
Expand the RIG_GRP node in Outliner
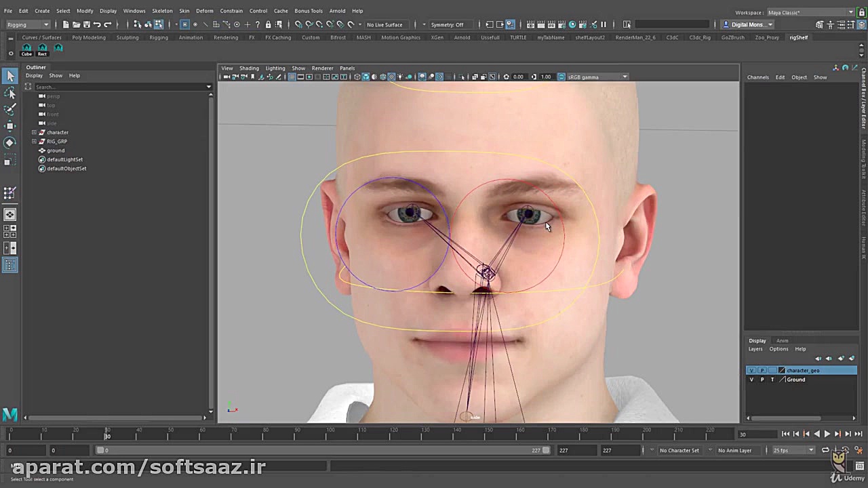pos(34,141)
